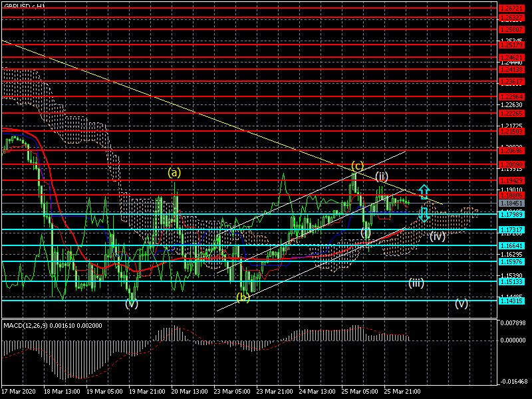This screenshot has width=532, height=399.
Task: Select the 1.21503 red price label
Action: [511, 131]
